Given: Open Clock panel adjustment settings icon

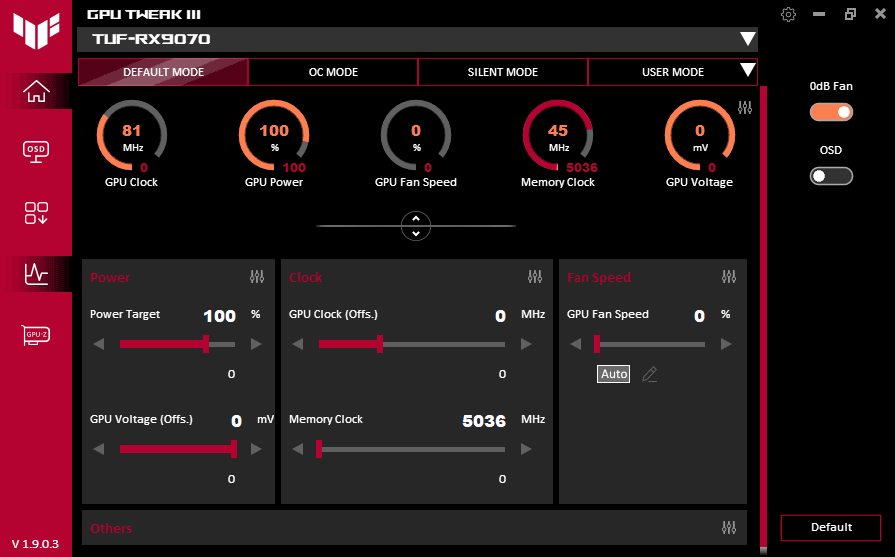Looking at the screenshot, I should point(535,277).
